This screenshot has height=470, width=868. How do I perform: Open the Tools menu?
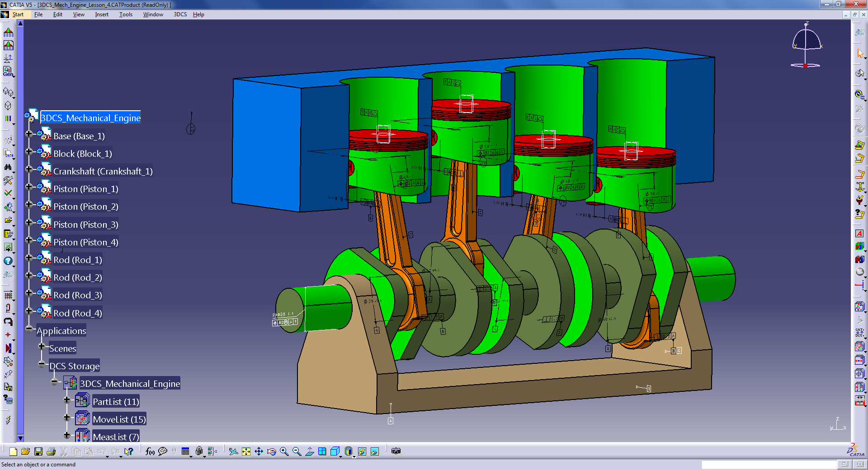125,14
